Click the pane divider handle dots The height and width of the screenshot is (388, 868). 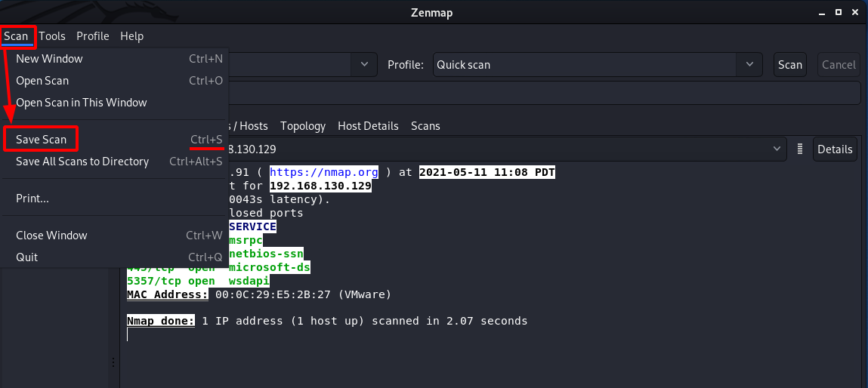(x=113, y=362)
